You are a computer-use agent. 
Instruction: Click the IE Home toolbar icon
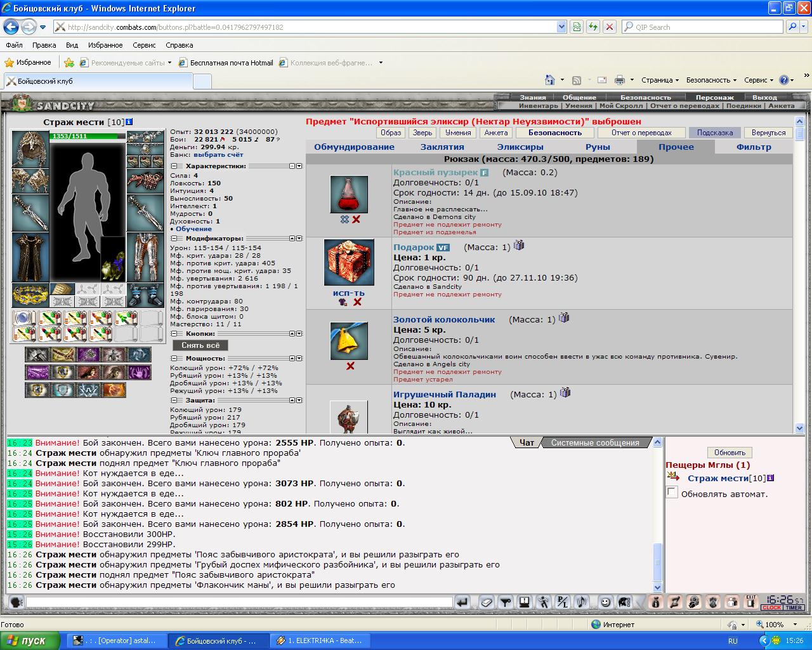click(550, 80)
